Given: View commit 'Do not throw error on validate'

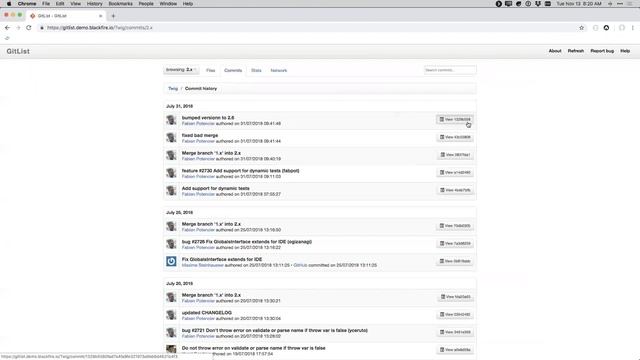Looking at the screenshot, I should click(x=455, y=350).
